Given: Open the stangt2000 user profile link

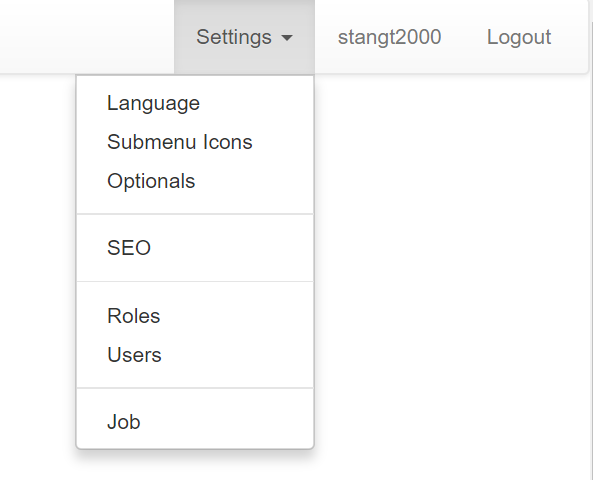Looking at the screenshot, I should (389, 37).
